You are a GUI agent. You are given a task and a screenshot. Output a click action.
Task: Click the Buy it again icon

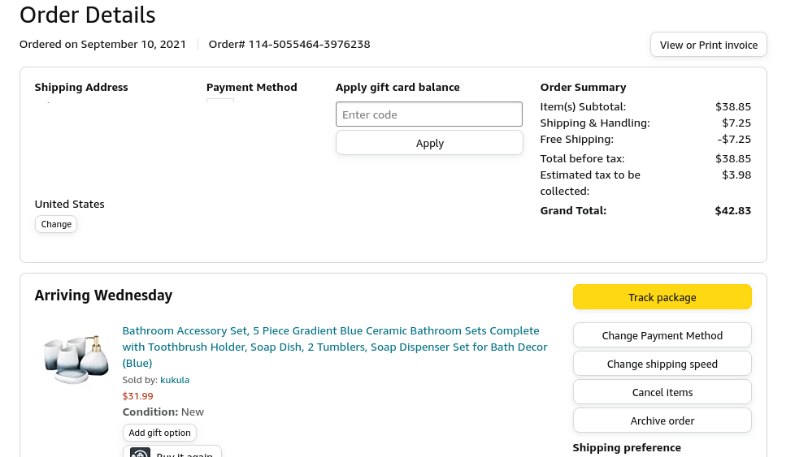(139, 453)
